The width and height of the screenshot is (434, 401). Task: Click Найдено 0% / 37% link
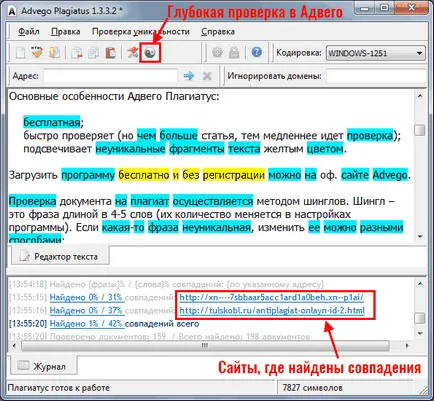(87, 310)
